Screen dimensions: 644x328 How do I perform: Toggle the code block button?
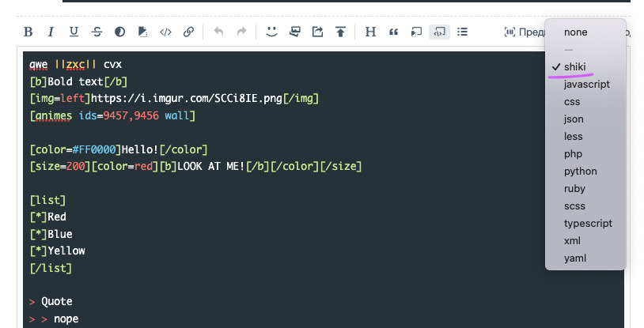pos(439,32)
